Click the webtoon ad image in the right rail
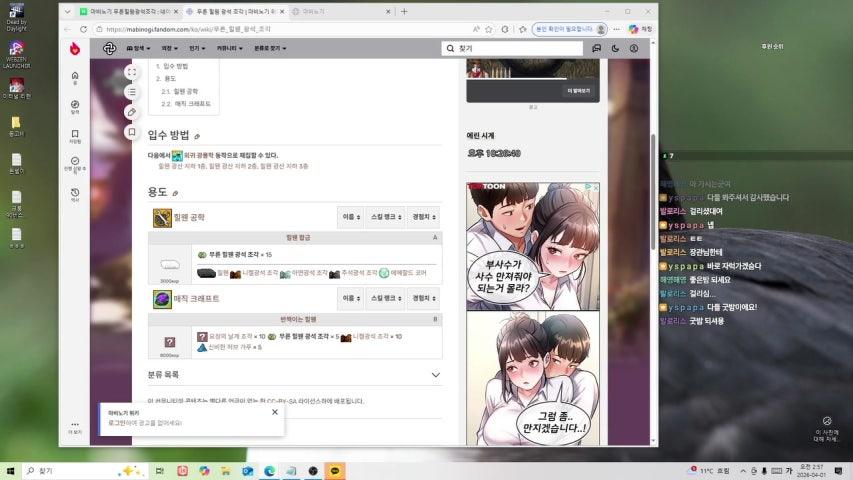853x480 pixels. (533, 313)
